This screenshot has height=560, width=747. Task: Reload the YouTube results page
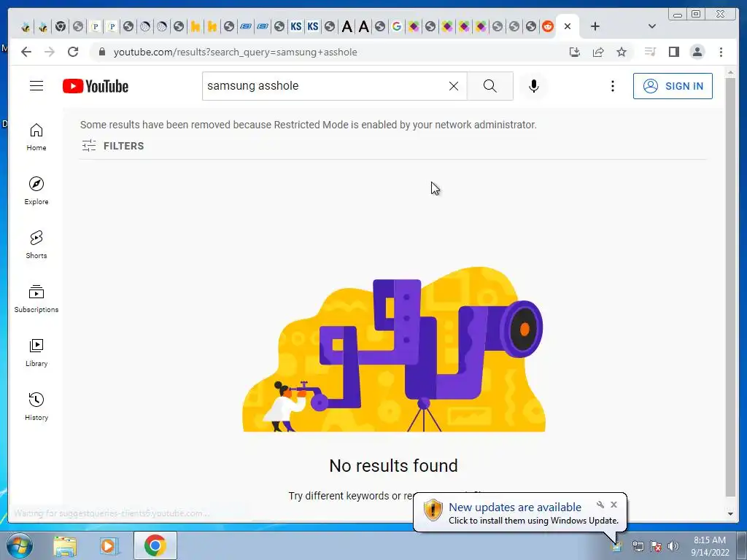[x=73, y=52]
